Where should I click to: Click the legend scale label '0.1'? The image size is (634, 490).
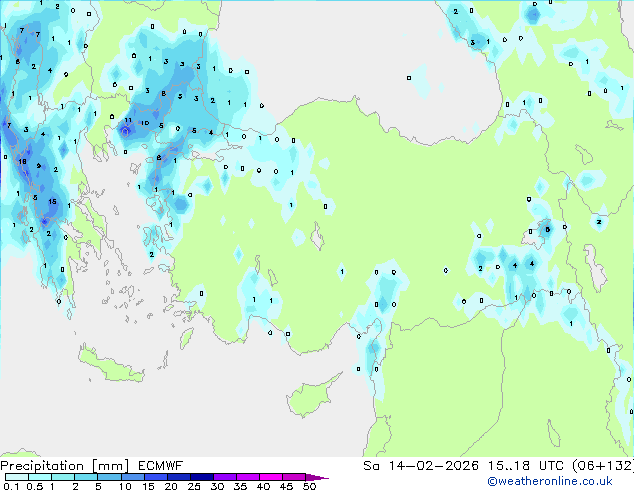click(x=11, y=486)
